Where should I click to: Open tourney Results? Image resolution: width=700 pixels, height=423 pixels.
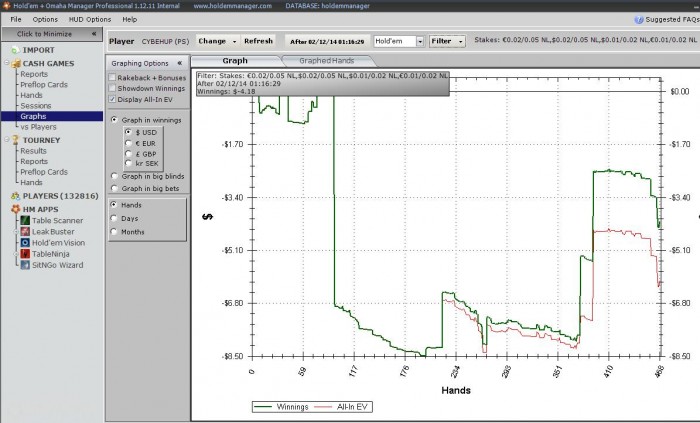[x=33, y=151]
